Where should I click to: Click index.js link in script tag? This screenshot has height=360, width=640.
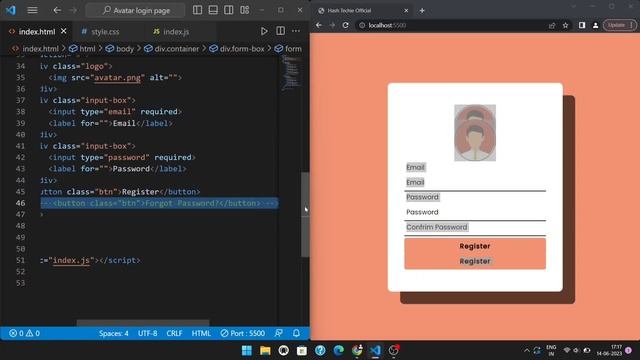click(71, 260)
